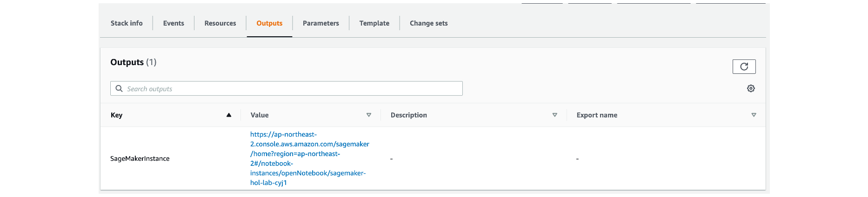Select the SageMakerInstance key cell
The height and width of the screenshot is (197, 868).
[140, 158]
